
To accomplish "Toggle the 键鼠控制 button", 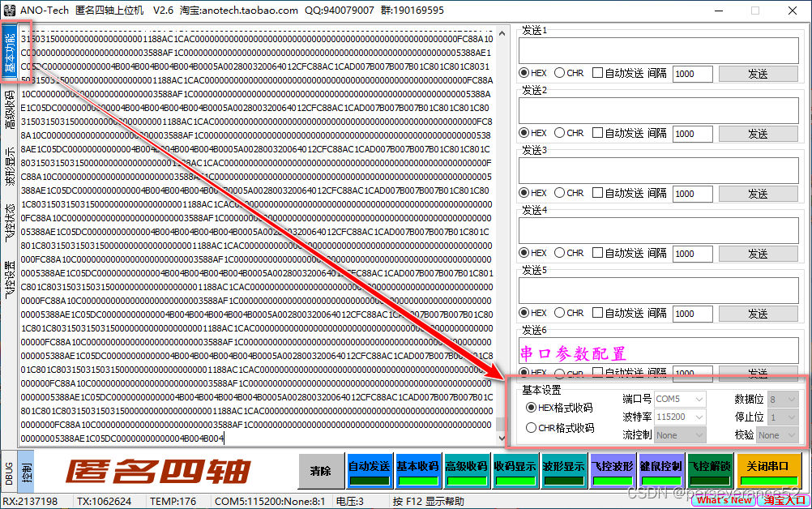I will [660, 471].
